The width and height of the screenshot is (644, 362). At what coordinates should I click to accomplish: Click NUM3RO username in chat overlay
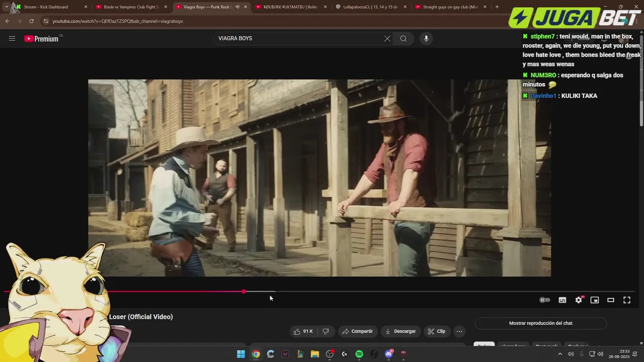(543, 75)
